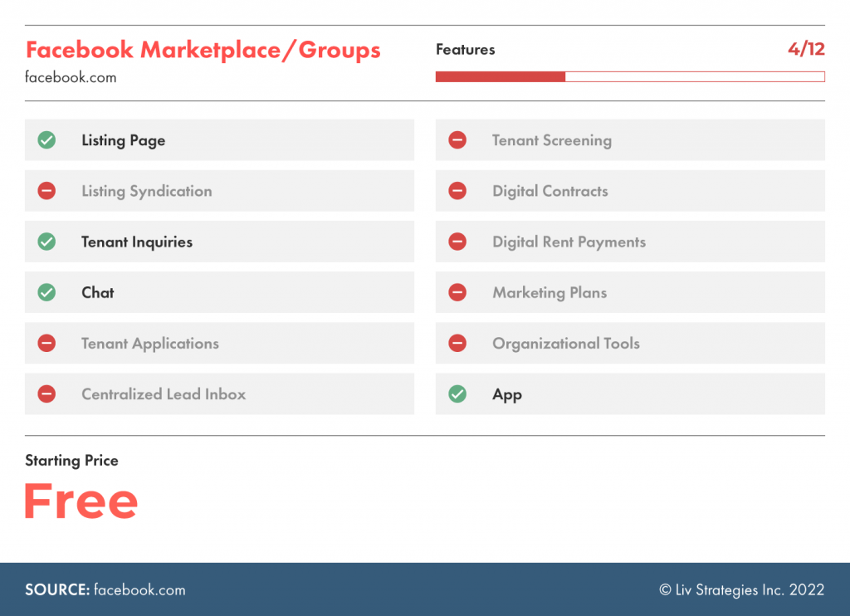Select the App feature text
This screenshot has width=850, height=616.
click(x=507, y=395)
